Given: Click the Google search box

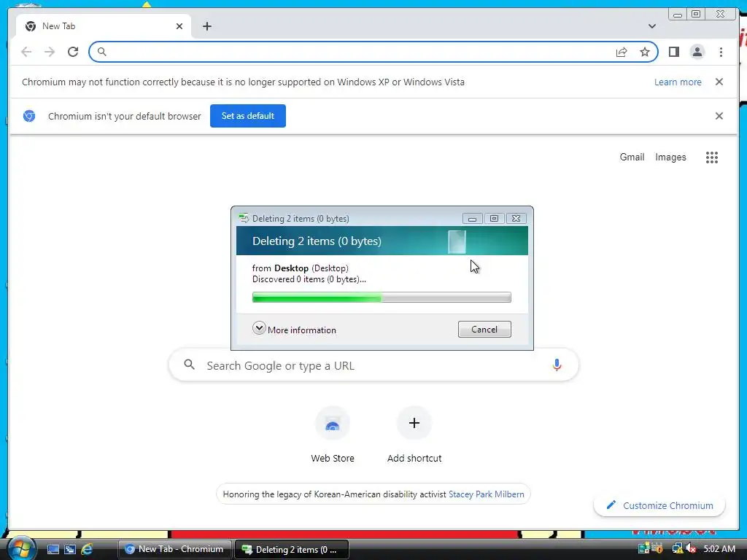Looking at the screenshot, I should (374, 365).
